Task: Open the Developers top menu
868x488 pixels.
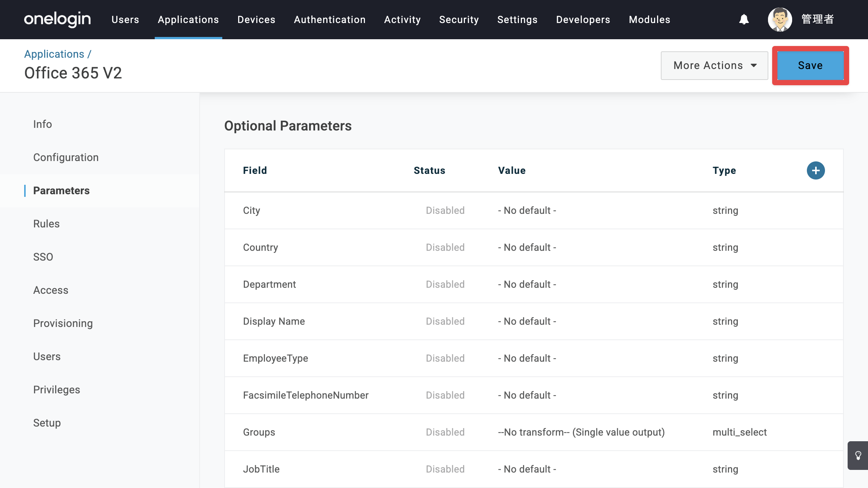Action: pyautogui.click(x=583, y=20)
